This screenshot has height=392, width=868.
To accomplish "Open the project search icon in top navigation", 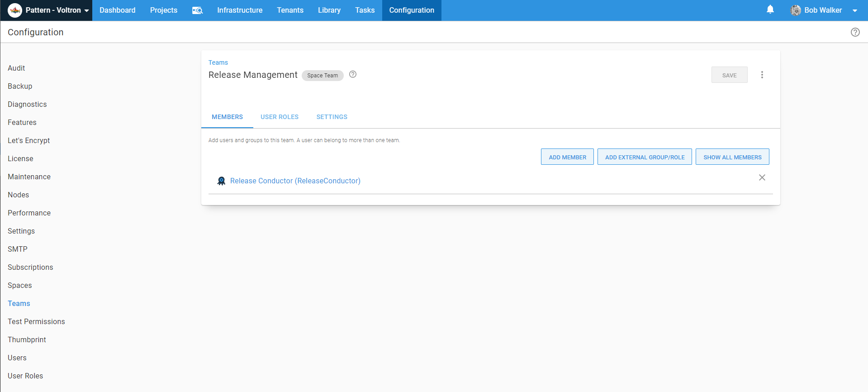I will 197,10.
